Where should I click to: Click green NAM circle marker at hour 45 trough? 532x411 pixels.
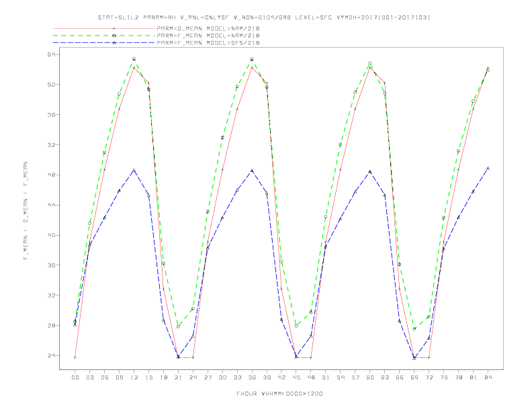(296, 326)
